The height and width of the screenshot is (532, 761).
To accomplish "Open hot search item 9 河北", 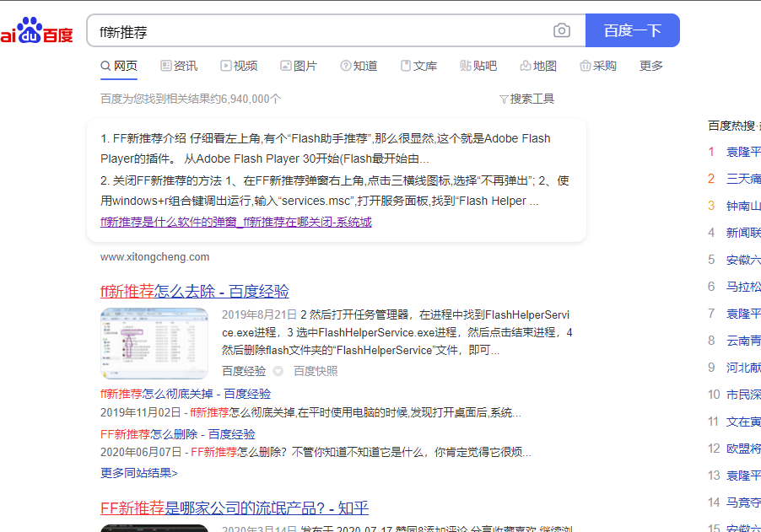I will pos(743,368).
